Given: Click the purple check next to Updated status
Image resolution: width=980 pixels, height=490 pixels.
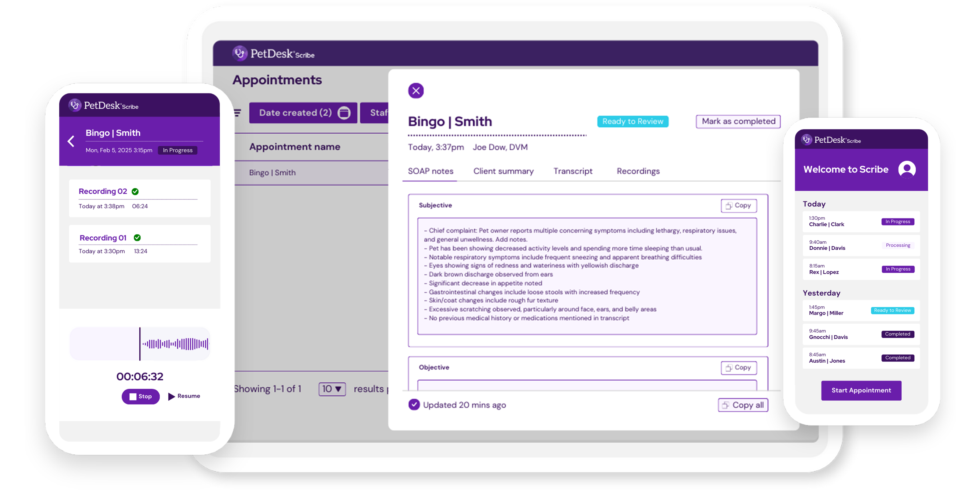Looking at the screenshot, I should pyautogui.click(x=414, y=405).
